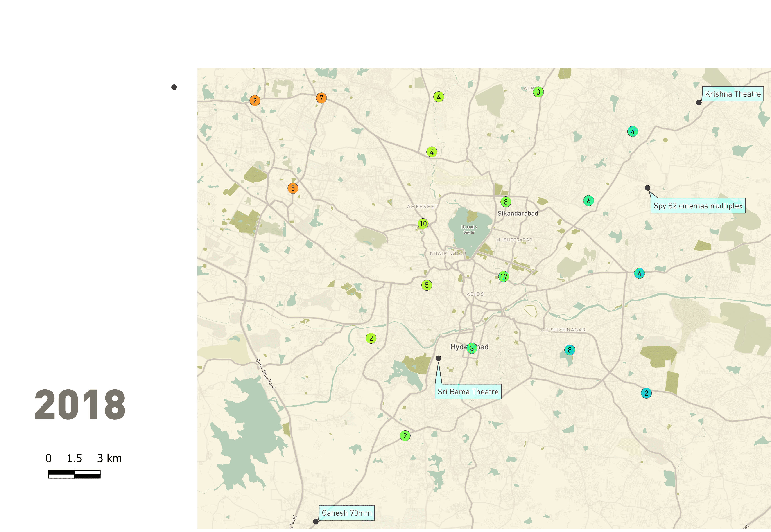Click the Ganesh 70mm label
The height and width of the screenshot is (532, 771).
[346, 513]
